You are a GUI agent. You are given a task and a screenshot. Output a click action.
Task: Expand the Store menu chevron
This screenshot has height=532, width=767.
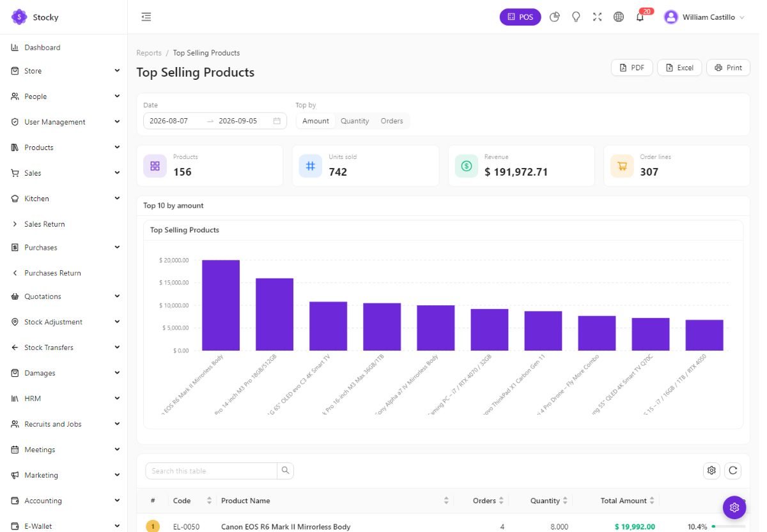tap(117, 71)
